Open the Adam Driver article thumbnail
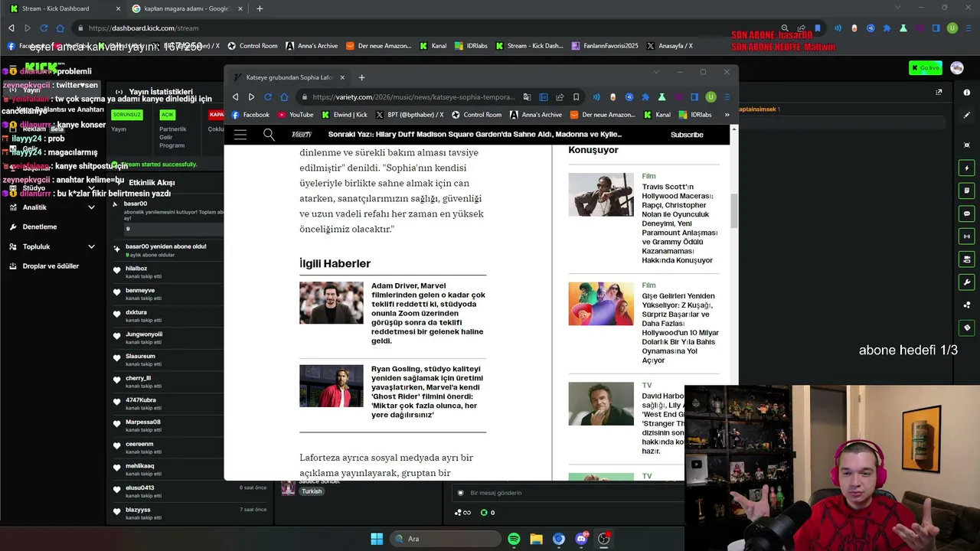This screenshot has height=551, width=980. [x=332, y=303]
